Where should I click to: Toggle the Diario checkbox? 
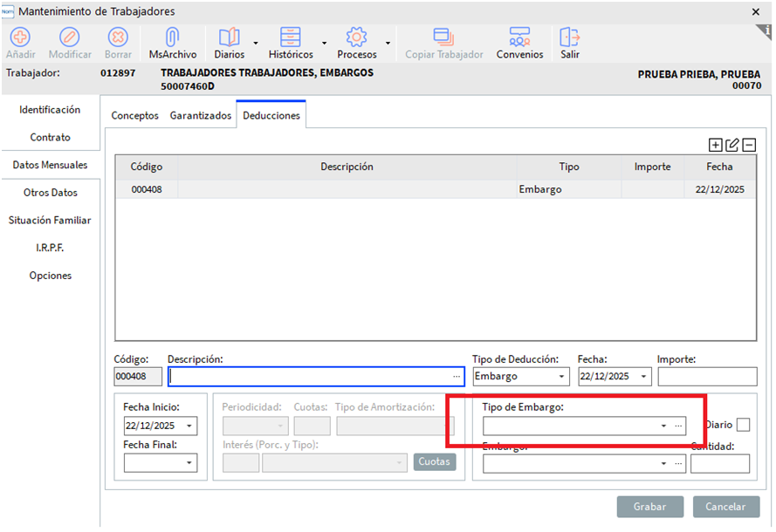743,425
